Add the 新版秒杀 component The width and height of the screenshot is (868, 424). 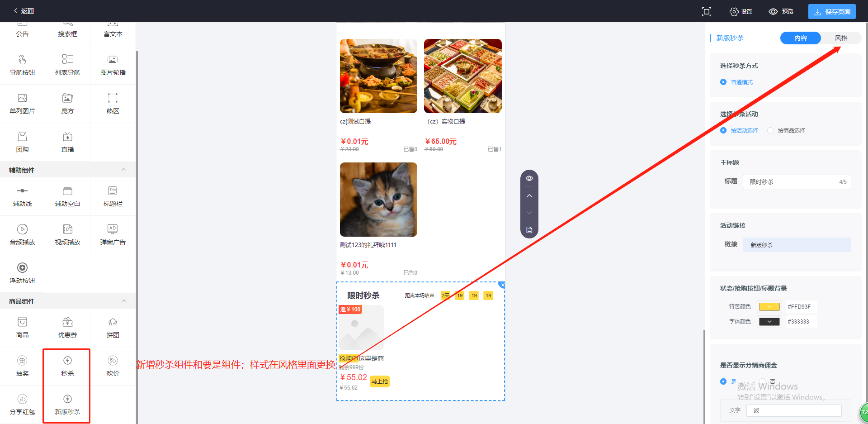(x=67, y=405)
